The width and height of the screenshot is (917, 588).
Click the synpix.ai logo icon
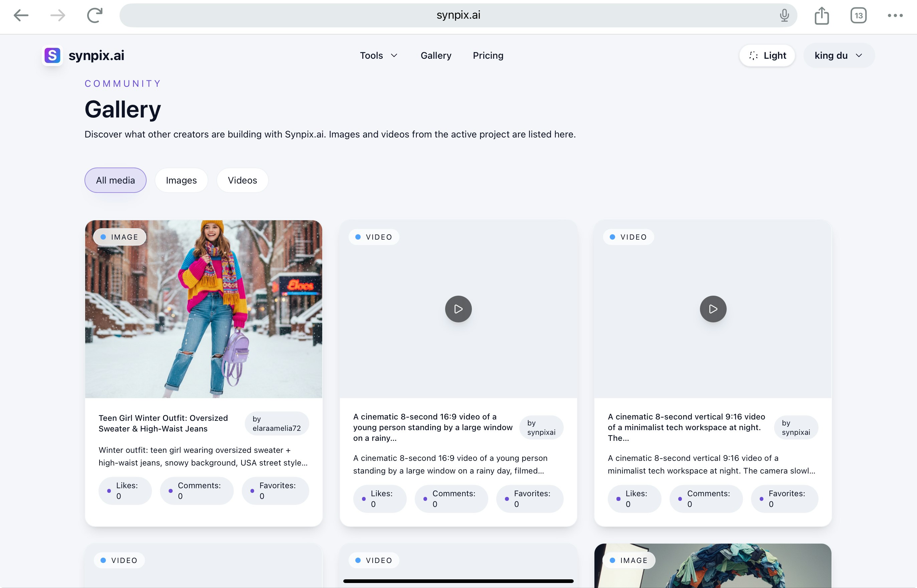pyautogui.click(x=52, y=55)
